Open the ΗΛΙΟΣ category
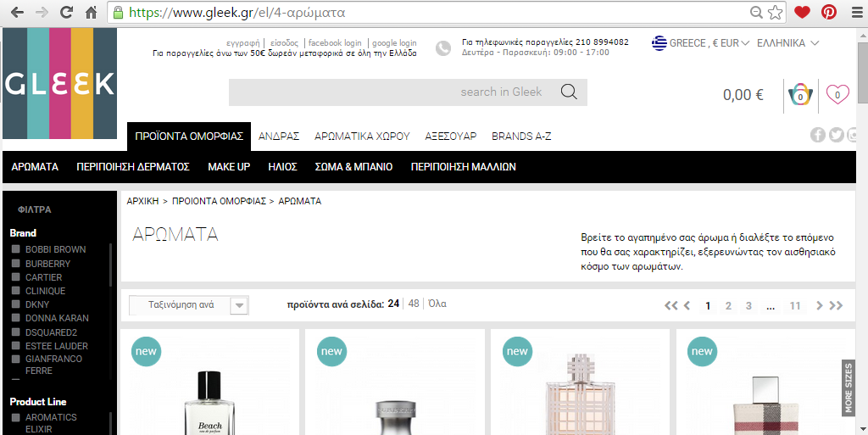 point(282,166)
